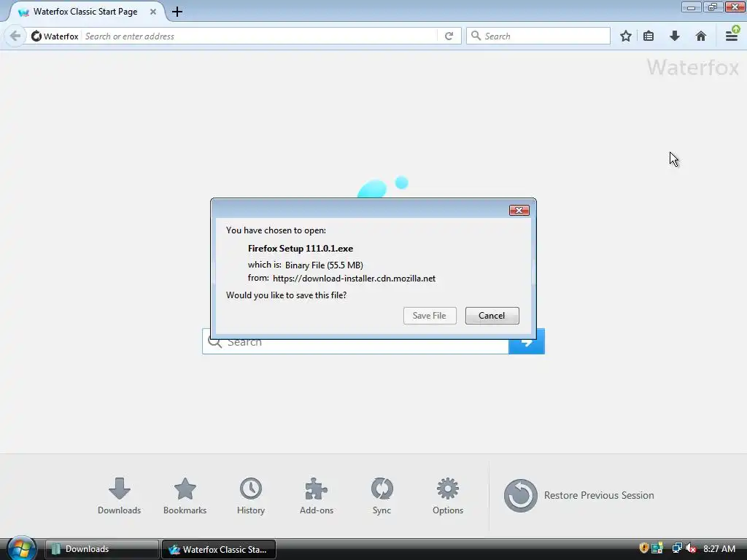Open History from start page launcher

[x=251, y=496]
